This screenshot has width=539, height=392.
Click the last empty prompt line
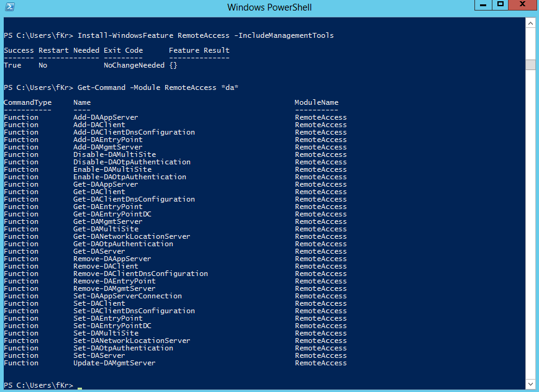(x=43, y=385)
